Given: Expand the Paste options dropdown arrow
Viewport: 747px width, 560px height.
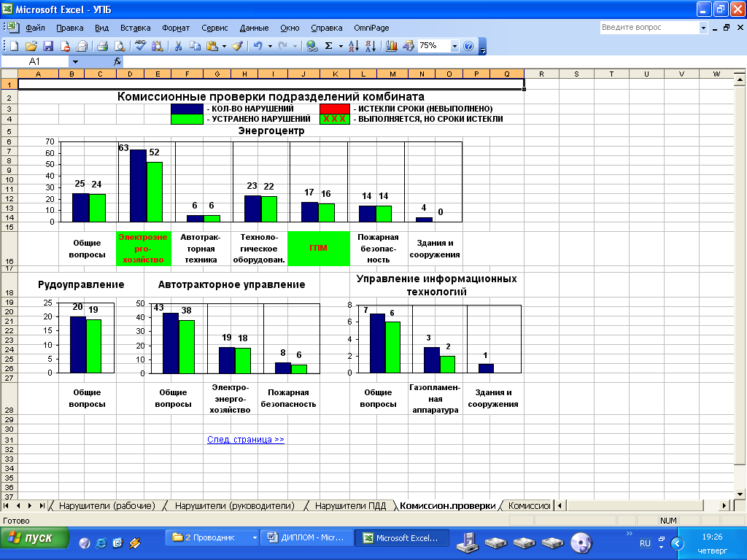Looking at the screenshot, I should [225, 46].
